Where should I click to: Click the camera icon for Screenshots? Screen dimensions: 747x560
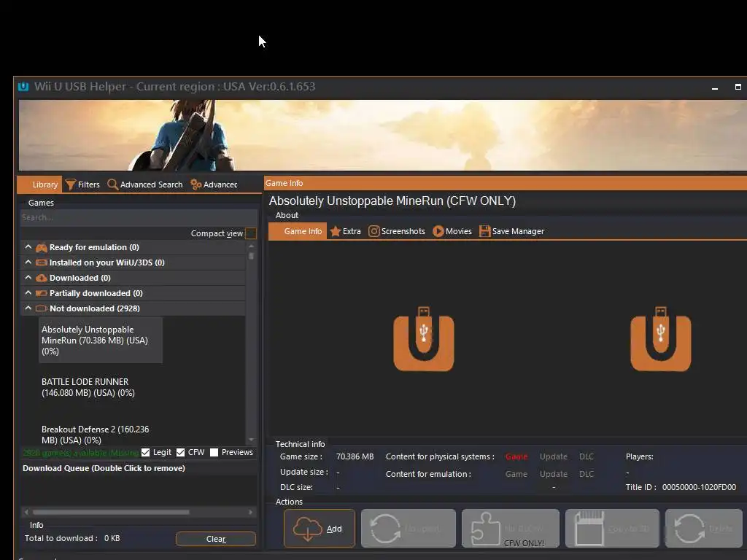374,231
